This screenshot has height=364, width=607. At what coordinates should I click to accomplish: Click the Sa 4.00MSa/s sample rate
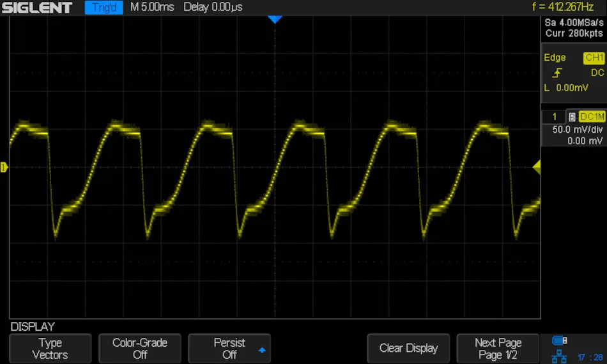click(x=574, y=22)
